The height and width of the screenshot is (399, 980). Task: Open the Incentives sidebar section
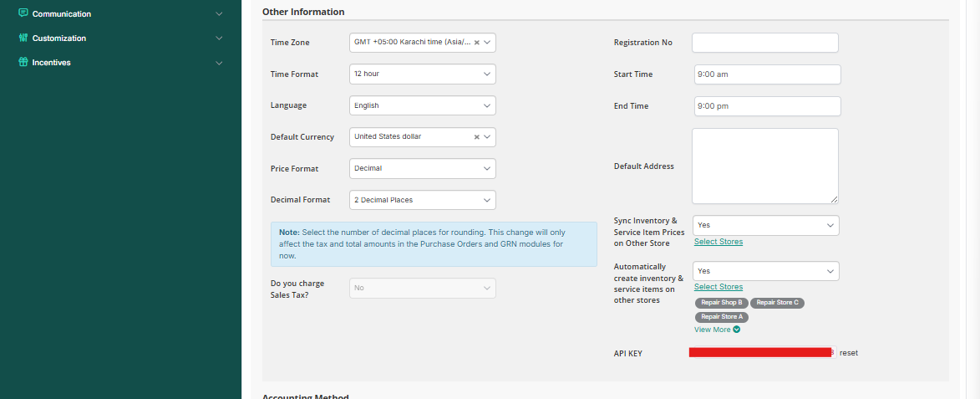click(x=219, y=63)
